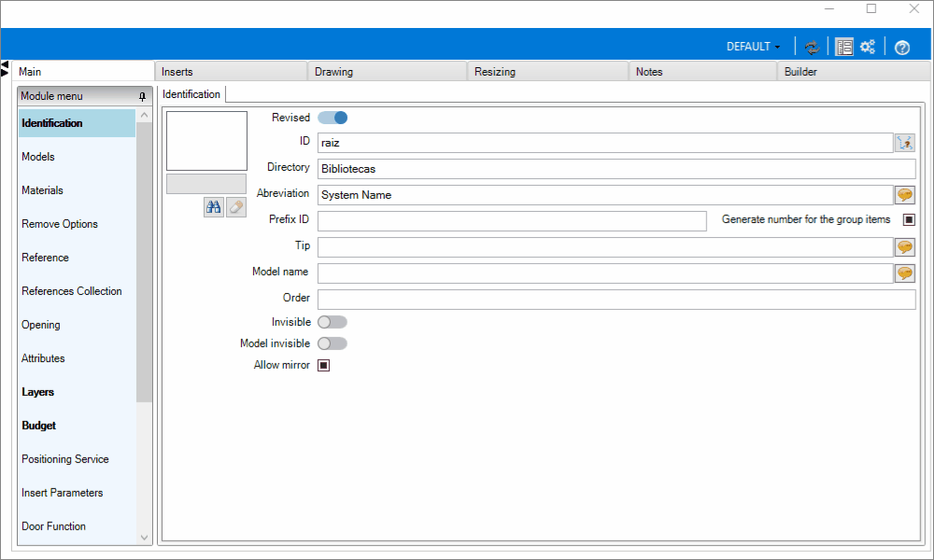Screen dimensions: 934x560
Task: Collapse the side panel using black arrows
Action: 5,68
